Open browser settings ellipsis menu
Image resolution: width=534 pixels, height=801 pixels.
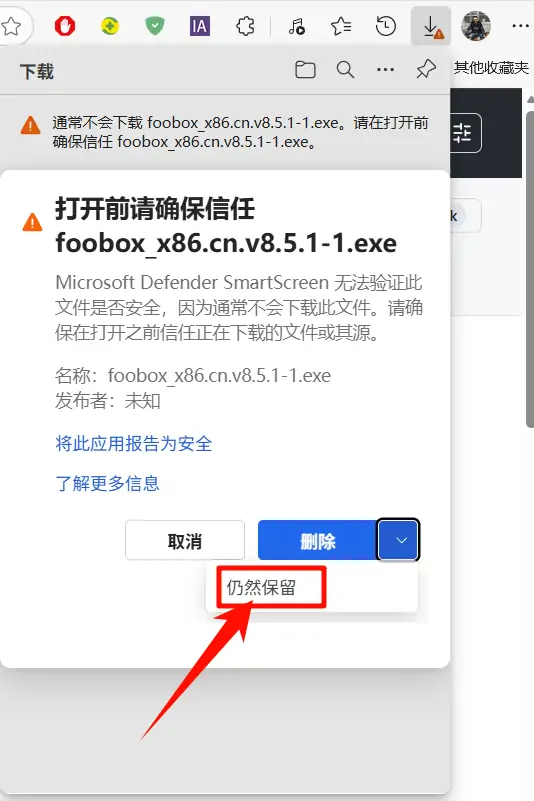tap(520, 26)
